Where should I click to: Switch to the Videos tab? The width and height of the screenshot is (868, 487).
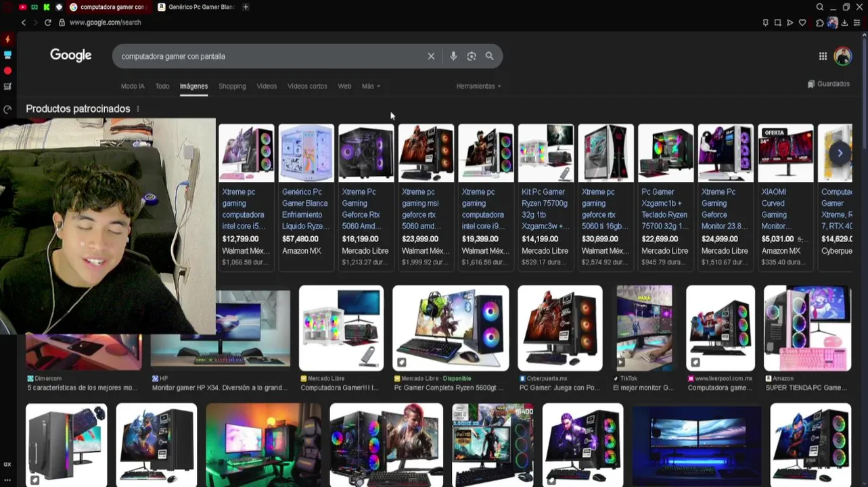[x=267, y=86]
